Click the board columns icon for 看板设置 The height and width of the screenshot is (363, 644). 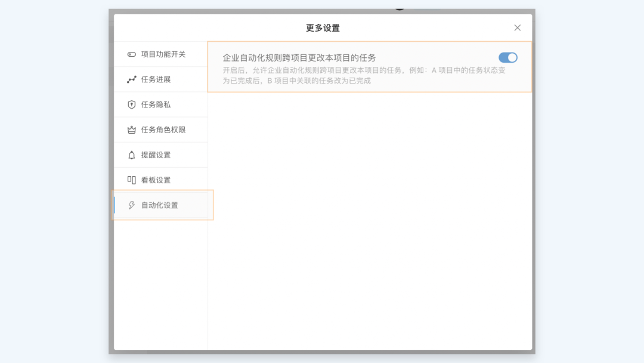click(x=132, y=180)
